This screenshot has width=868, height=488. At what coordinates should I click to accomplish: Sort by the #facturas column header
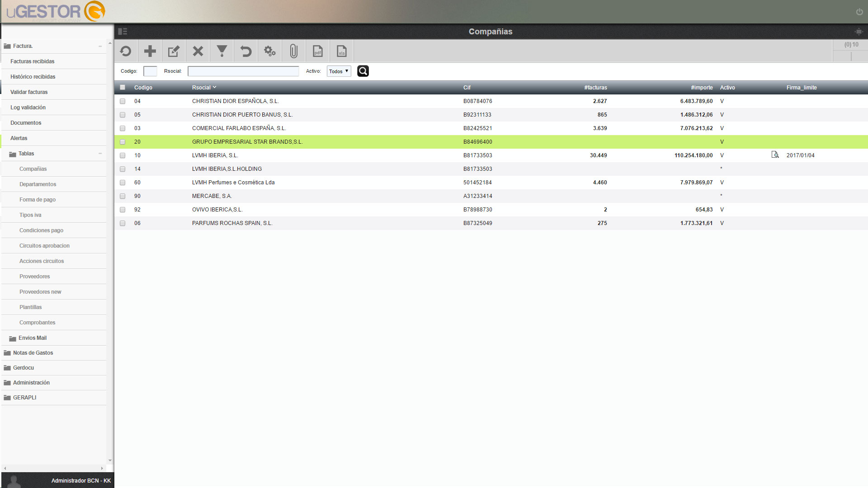click(x=595, y=88)
